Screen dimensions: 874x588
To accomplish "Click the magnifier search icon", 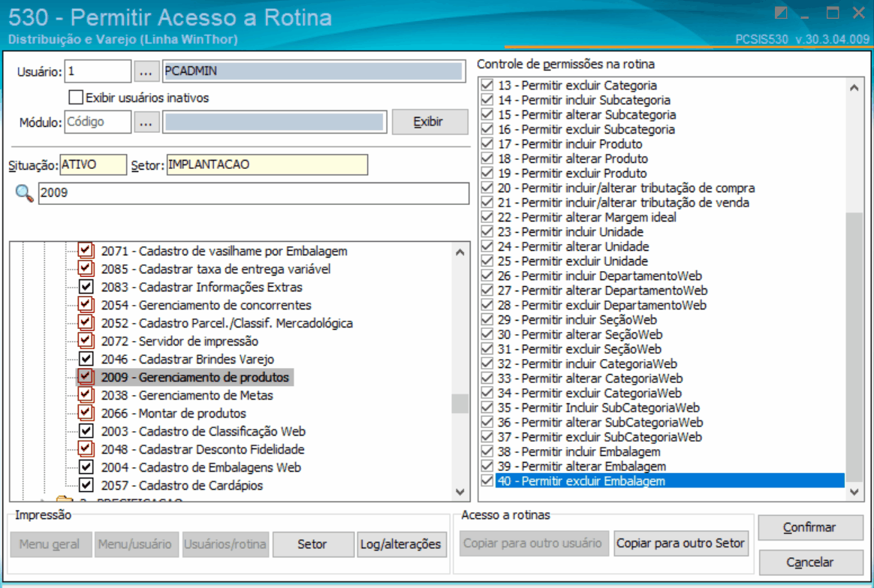I will point(24,194).
